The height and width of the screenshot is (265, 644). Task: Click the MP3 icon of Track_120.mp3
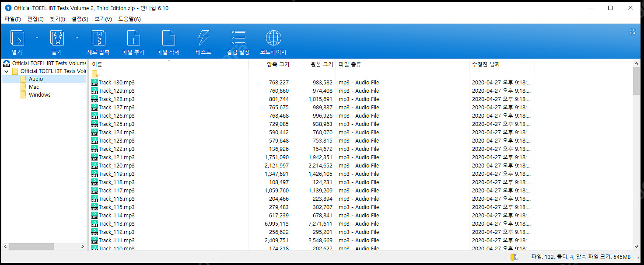click(94, 166)
